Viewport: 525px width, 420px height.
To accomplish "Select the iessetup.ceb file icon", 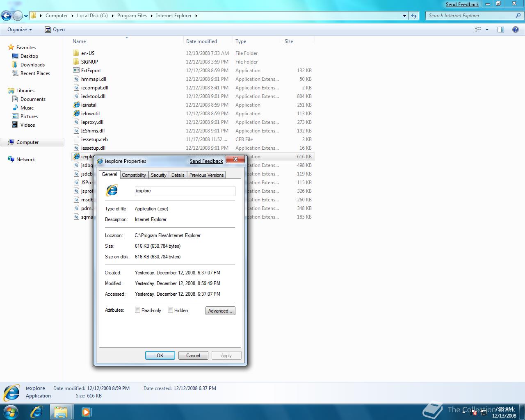I will (76, 139).
